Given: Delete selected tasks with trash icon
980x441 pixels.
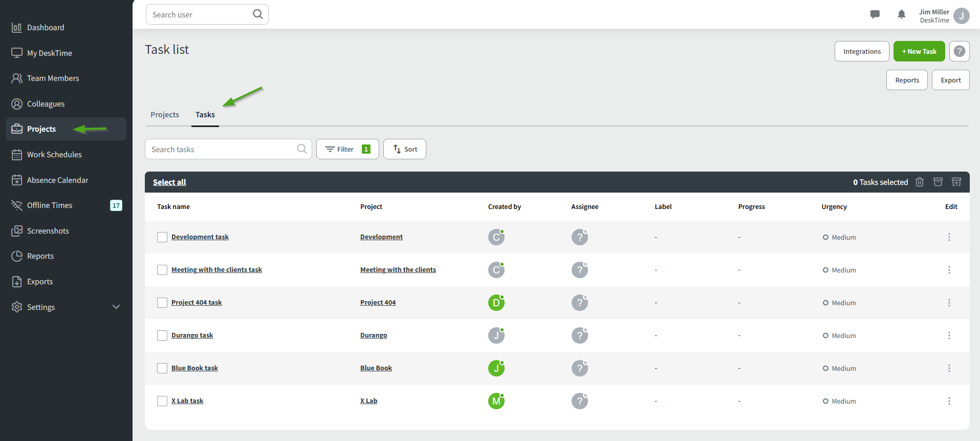Looking at the screenshot, I should (x=920, y=182).
